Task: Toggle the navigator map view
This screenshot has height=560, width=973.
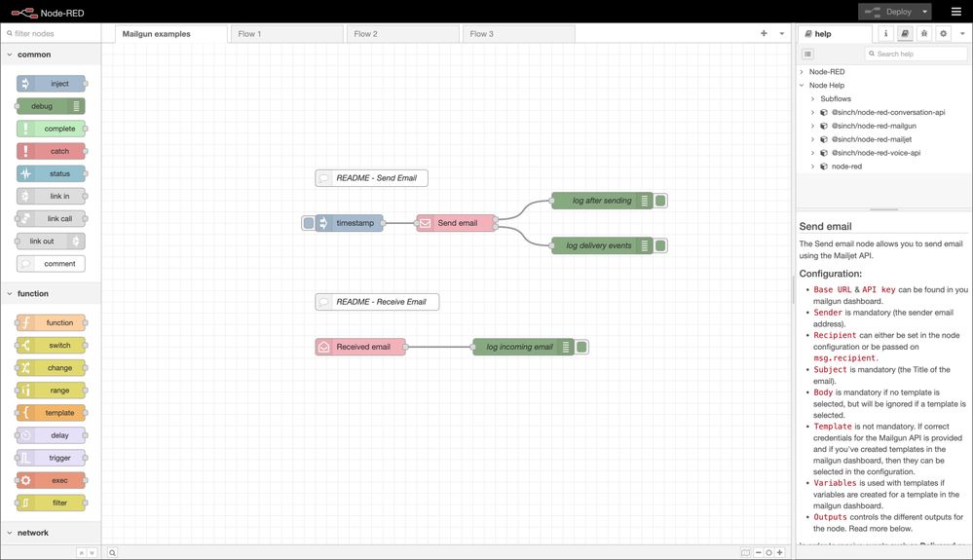Action: [x=745, y=552]
